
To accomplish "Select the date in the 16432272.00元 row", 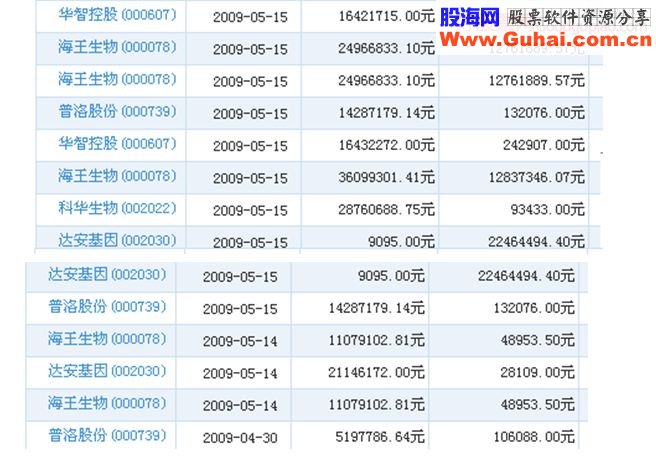I will click(250, 146).
